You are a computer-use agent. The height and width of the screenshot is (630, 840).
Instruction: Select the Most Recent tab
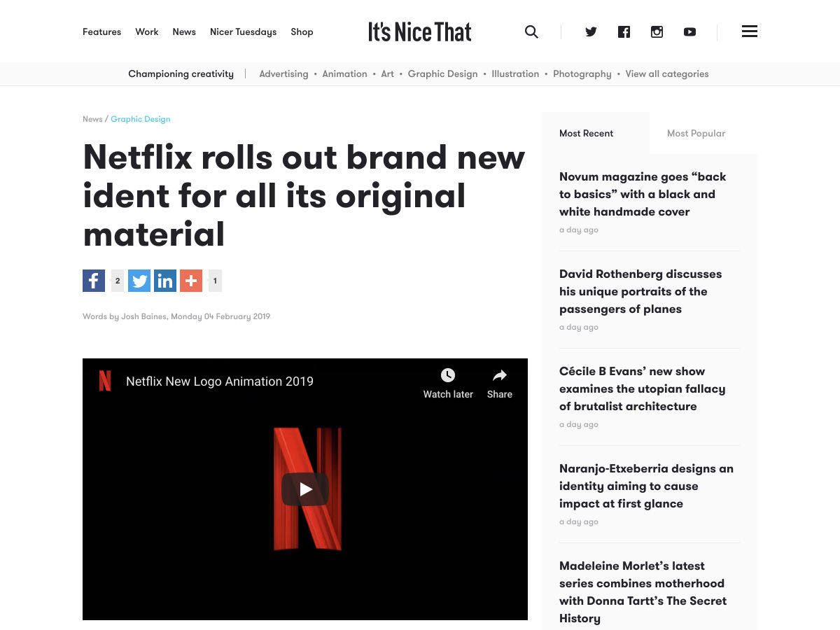(x=586, y=133)
